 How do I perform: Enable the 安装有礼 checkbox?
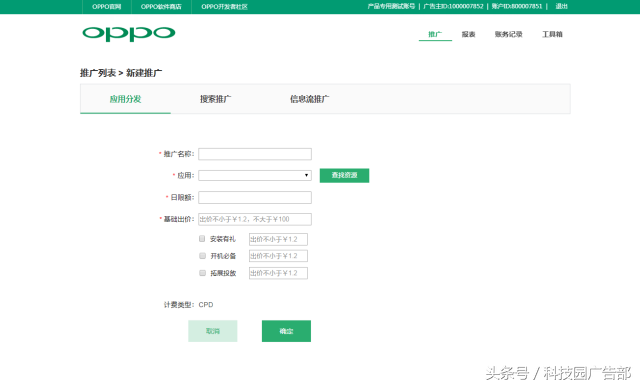202,239
